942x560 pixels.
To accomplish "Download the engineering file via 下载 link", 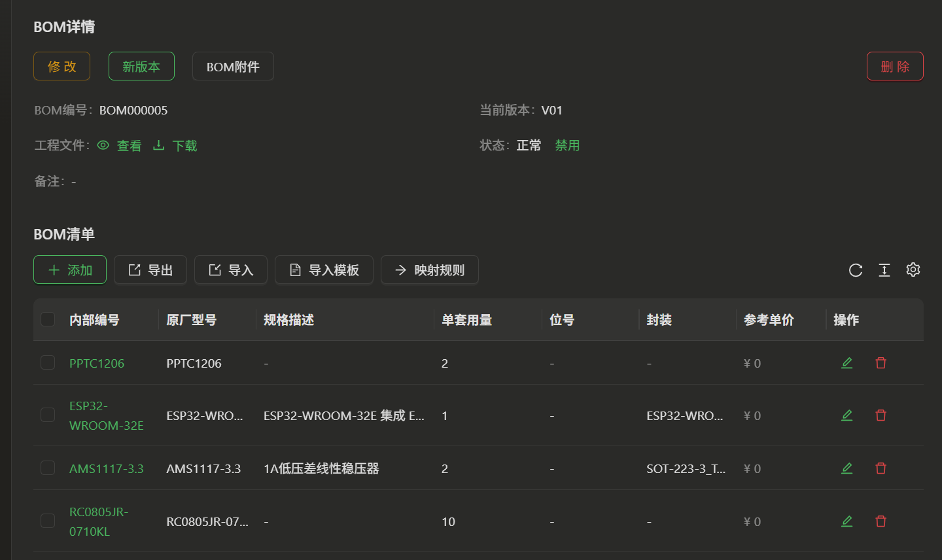I will (x=184, y=146).
